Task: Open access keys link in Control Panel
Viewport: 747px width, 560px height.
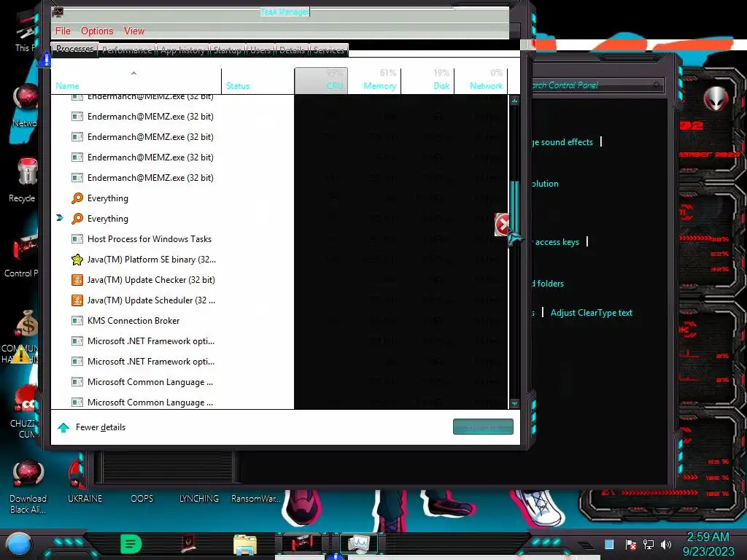Action: coord(556,242)
